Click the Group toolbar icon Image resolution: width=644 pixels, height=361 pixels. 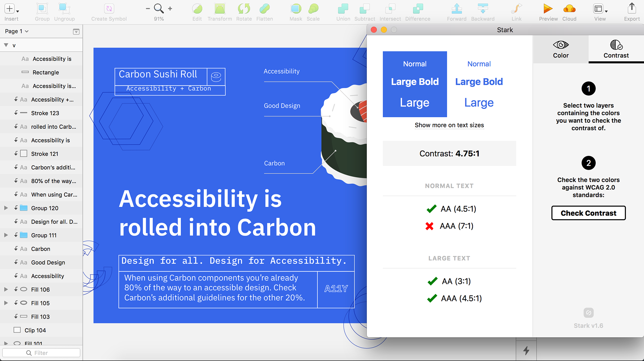click(x=42, y=9)
